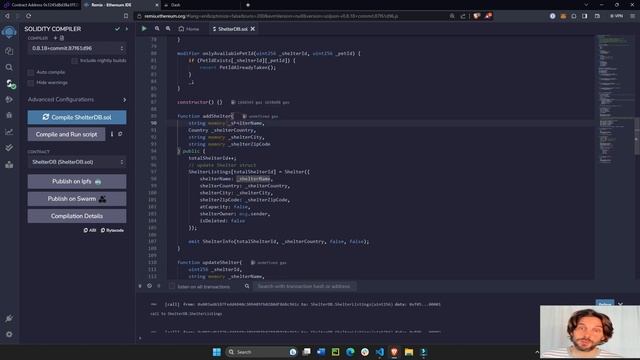Expand Advanced Configurations section
This screenshot has width=640, height=360.
click(77, 100)
